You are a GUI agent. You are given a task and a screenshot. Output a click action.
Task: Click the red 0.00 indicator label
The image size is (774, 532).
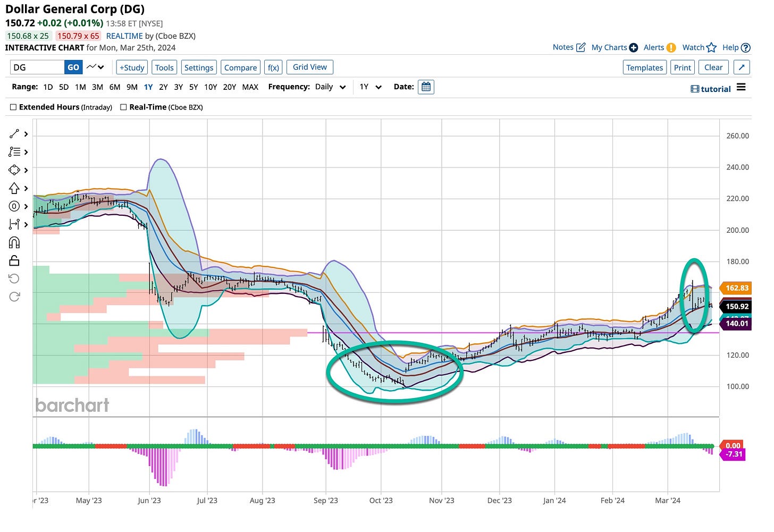click(731, 445)
